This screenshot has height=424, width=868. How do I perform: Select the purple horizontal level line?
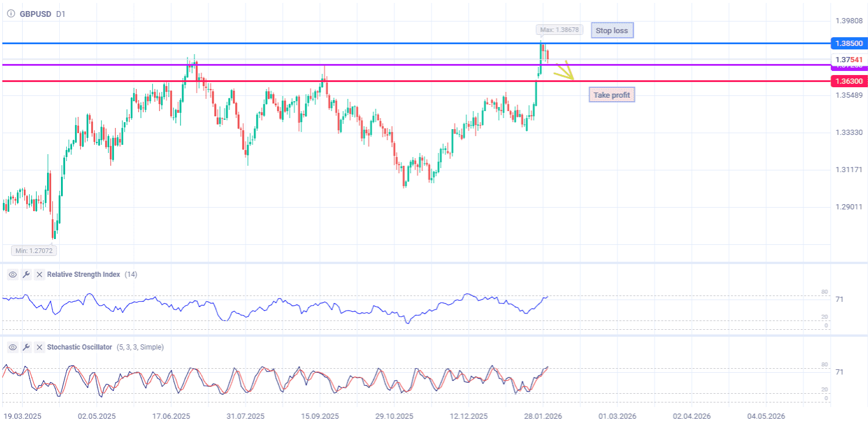[x=349, y=65]
